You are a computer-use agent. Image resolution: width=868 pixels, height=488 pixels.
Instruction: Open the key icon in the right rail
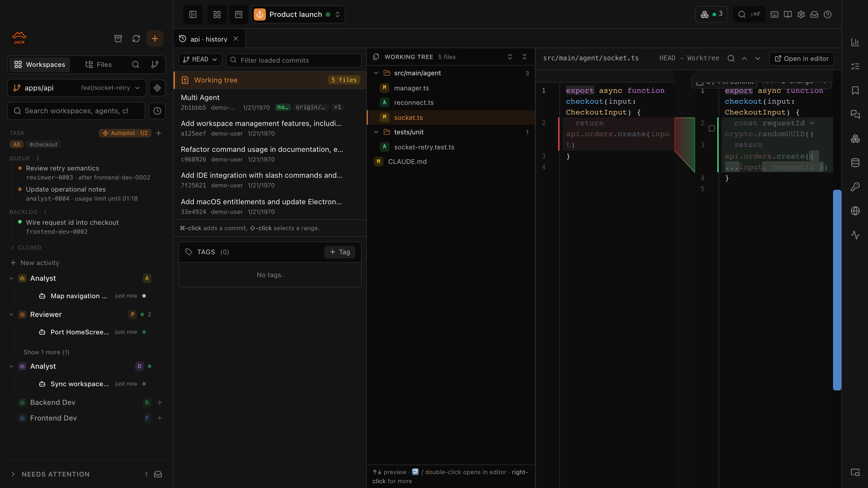tap(855, 186)
